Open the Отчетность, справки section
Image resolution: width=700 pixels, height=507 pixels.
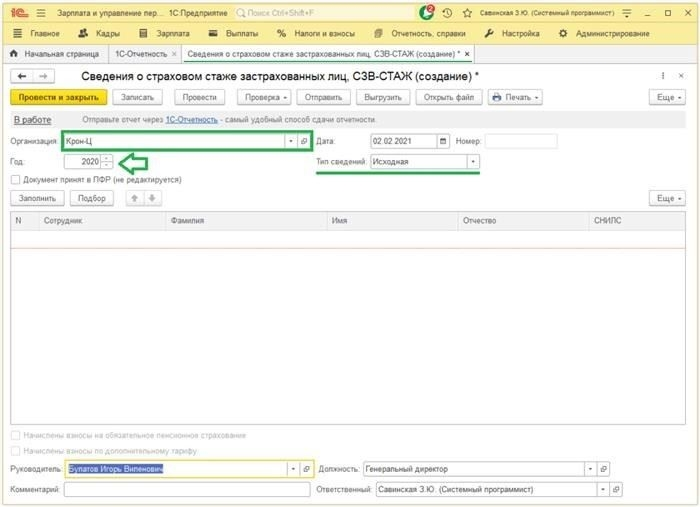[420, 33]
